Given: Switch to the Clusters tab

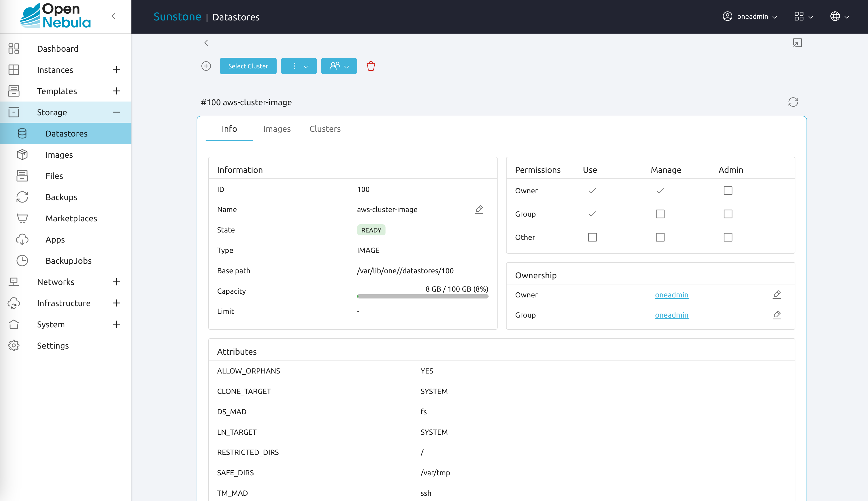Looking at the screenshot, I should 325,128.
